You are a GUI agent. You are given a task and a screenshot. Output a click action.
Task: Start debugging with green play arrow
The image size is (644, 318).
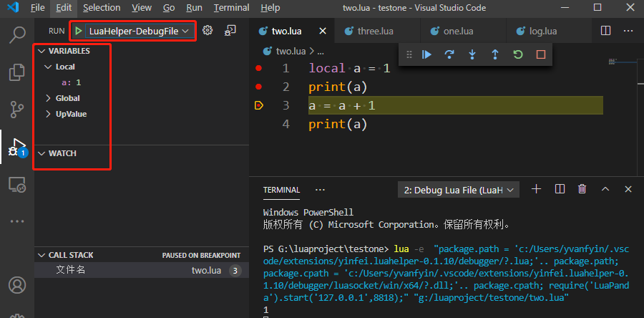(79, 31)
